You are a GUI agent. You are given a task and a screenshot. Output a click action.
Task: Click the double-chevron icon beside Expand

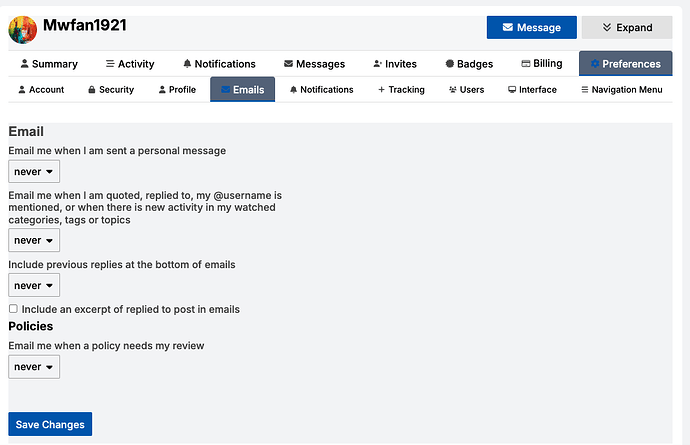[x=607, y=27]
